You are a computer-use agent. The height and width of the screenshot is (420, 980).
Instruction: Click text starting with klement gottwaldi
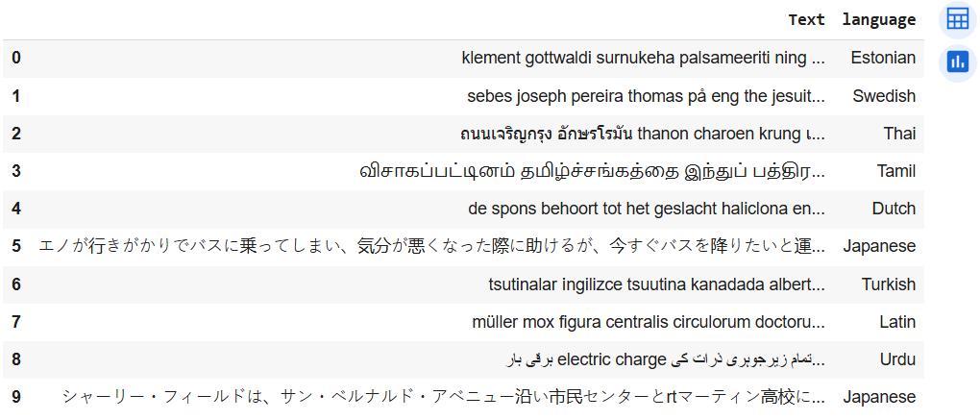pos(643,58)
